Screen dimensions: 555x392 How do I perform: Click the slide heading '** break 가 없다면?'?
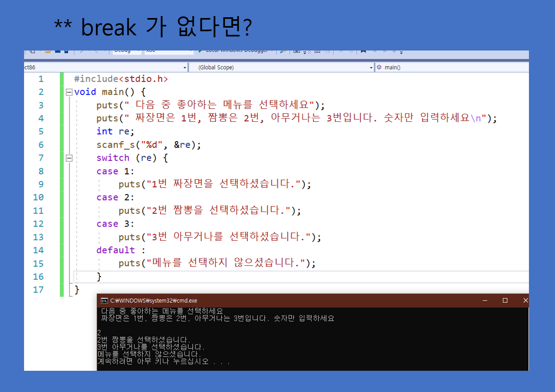153,27
